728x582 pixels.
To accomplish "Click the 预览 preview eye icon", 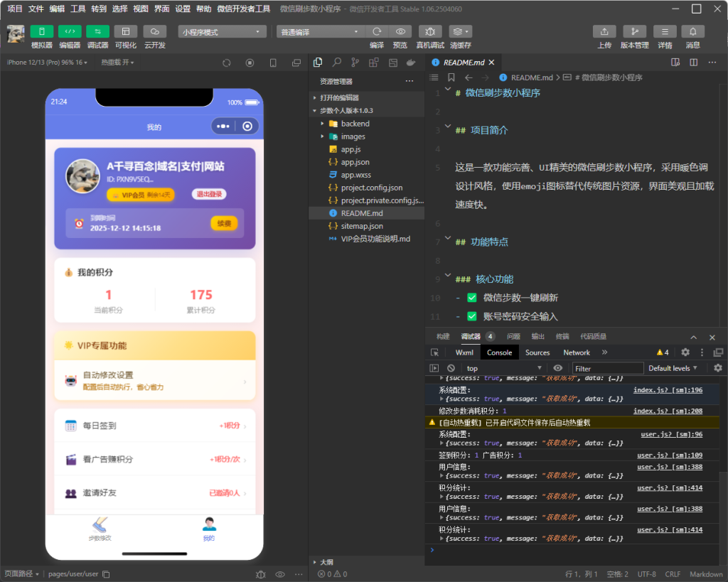I will [400, 32].
